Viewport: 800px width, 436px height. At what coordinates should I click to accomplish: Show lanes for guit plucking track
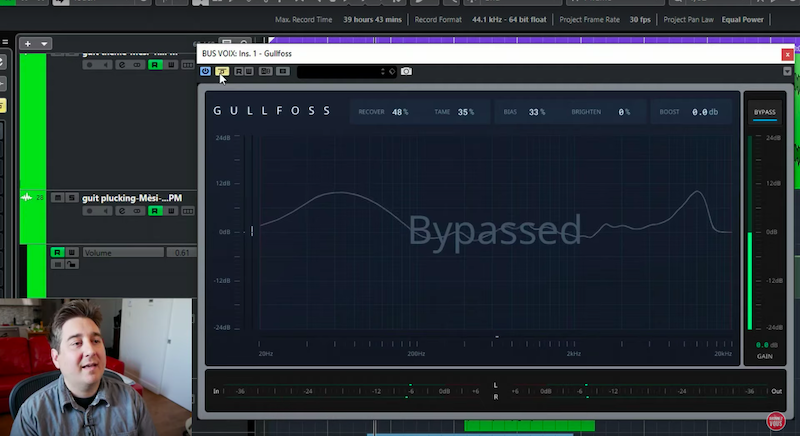pyautogui.click(x=188, y=211)
